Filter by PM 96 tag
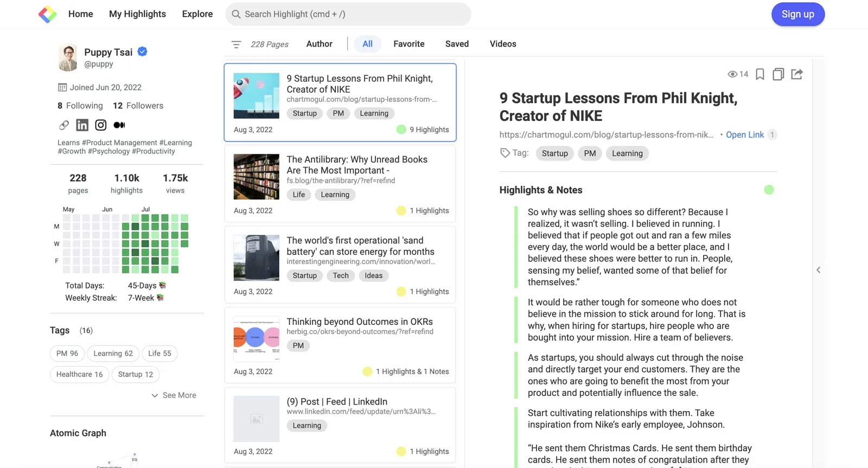This screenshot has width=868, height=468. [67, 354]
